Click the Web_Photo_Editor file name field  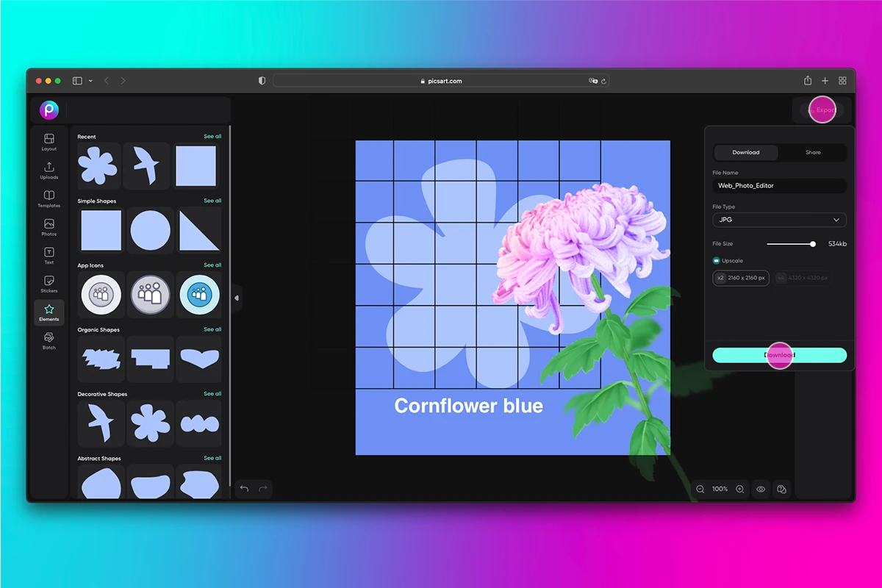(x=779, y=185)
